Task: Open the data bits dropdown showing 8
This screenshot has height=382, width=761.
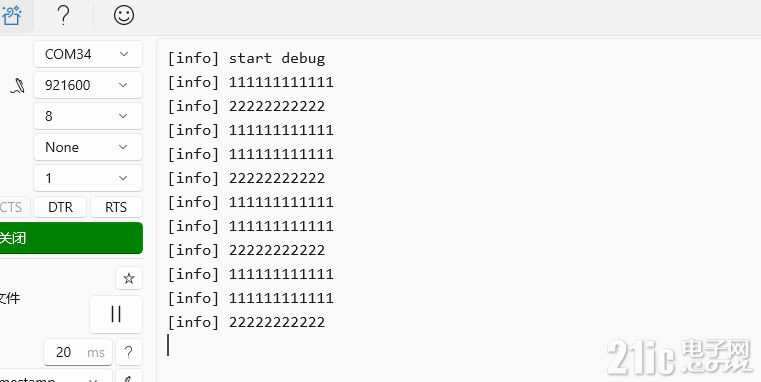Action: click(x=88, y=116)
